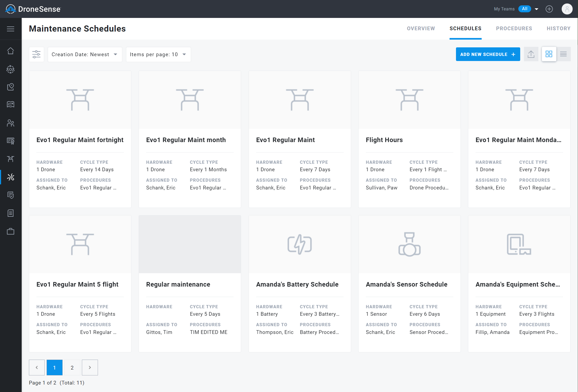
Task: Click 'Fillip, Amanda' assignee
Action: [492, 332]
